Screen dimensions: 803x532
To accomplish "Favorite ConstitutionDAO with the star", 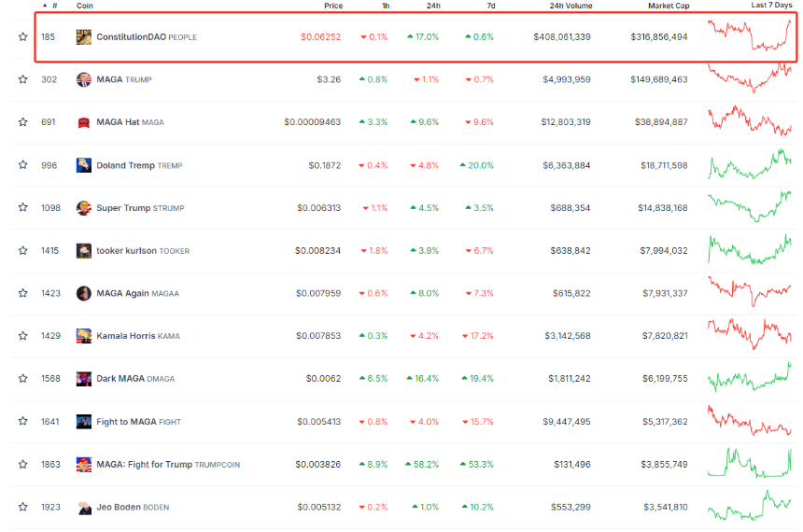I will (22, 36).
